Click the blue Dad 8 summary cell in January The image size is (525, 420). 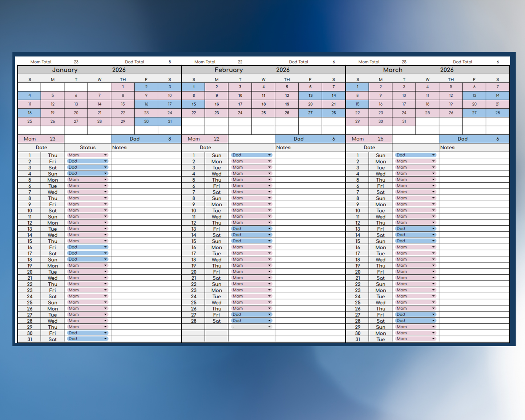pos(146,139)
